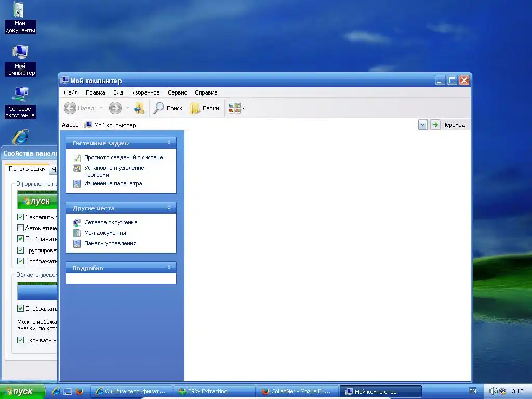Open the Избранное menu
The image size is (532, 399).
(x=145, y=92)
